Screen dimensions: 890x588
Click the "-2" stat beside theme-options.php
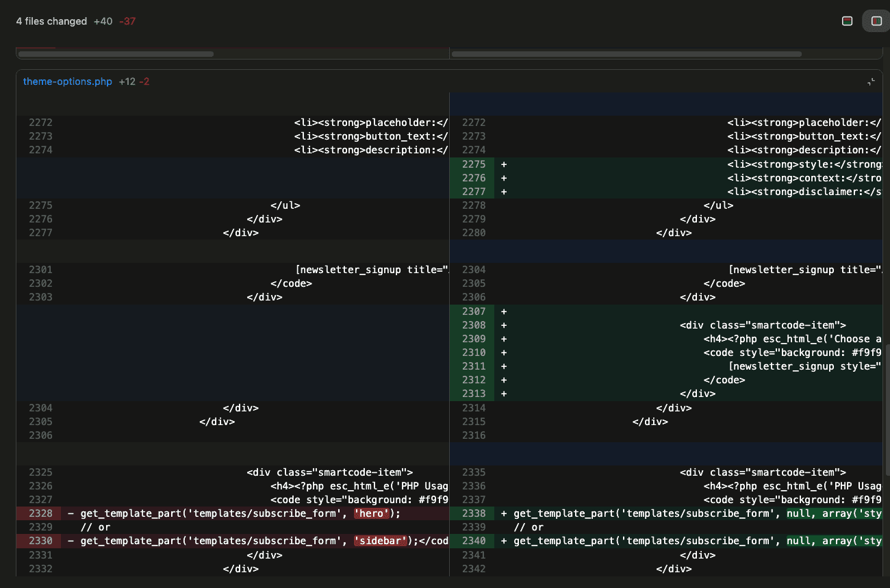click(x=145, y=81)
